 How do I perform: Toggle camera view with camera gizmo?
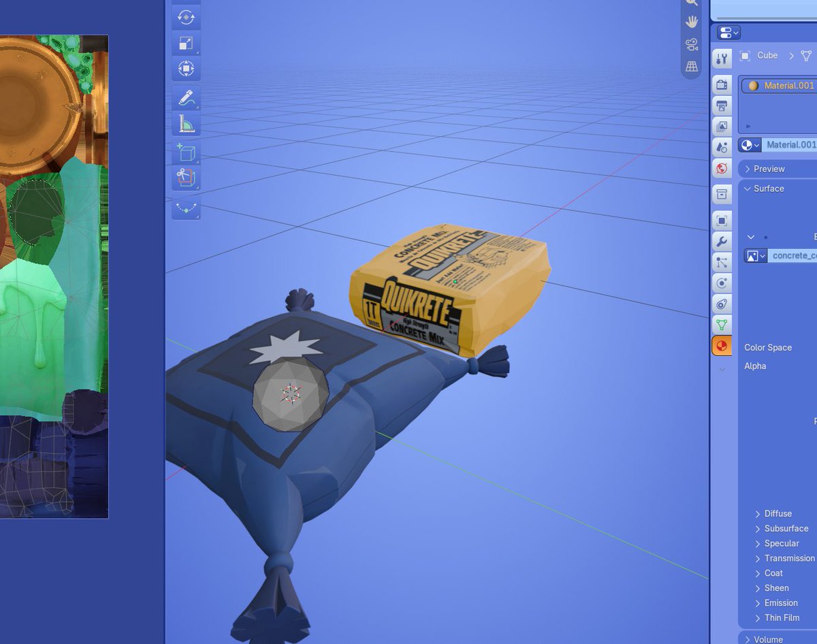point(692,45)
